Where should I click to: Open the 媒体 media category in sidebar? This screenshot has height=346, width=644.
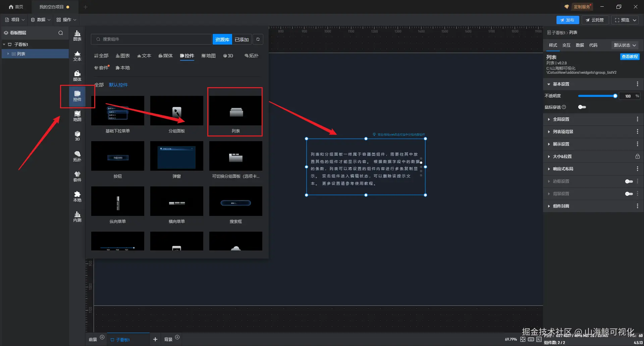tap(77, 76)
